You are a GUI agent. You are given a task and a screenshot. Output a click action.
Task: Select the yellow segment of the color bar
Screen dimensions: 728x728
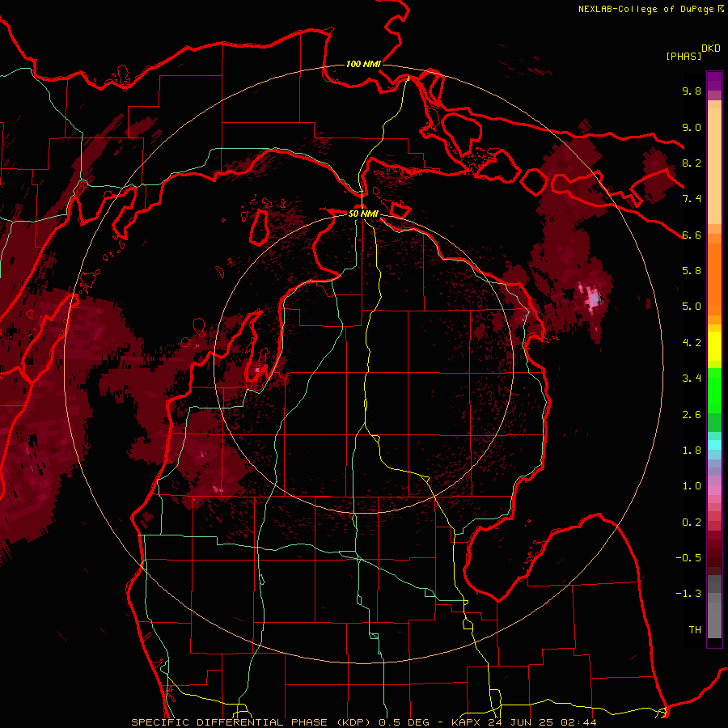tap(714, 346)
